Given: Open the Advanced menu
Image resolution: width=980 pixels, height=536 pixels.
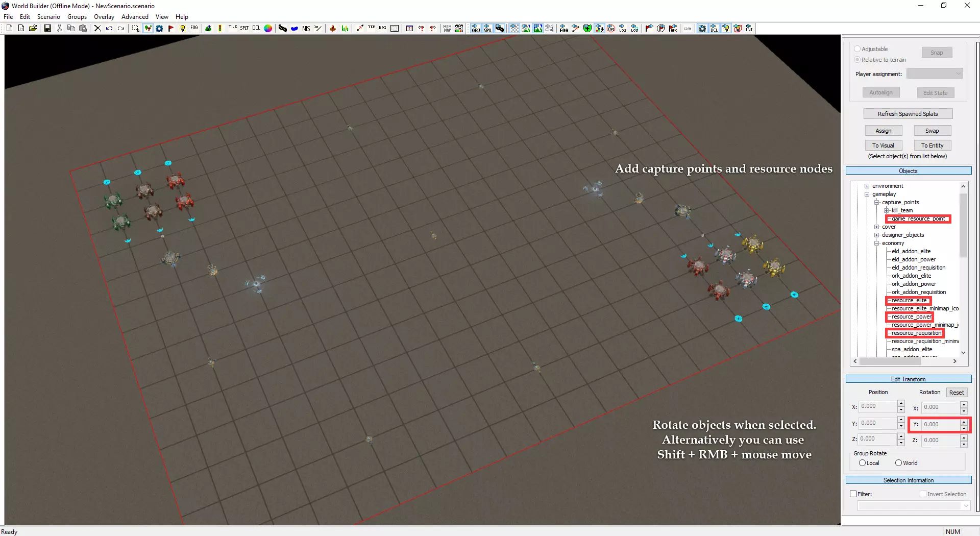Looking at the screenshot, I should tap(135, 17).
